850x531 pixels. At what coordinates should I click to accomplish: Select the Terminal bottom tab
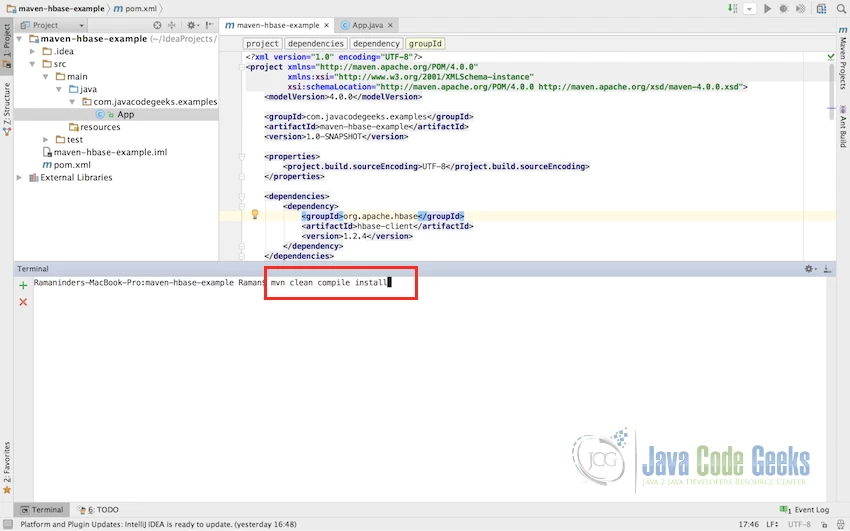(42, 510)
